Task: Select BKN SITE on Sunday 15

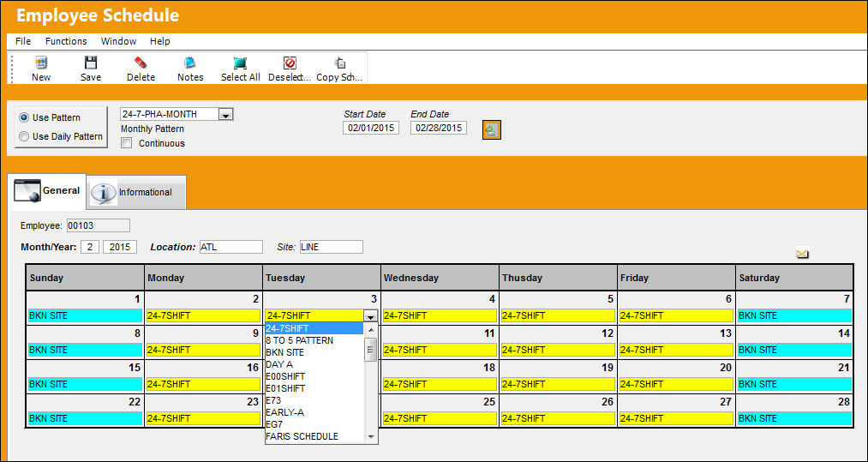Action: 85,385
